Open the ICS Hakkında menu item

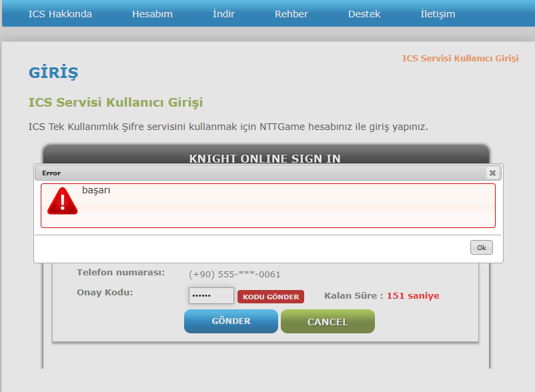point(60,14)
